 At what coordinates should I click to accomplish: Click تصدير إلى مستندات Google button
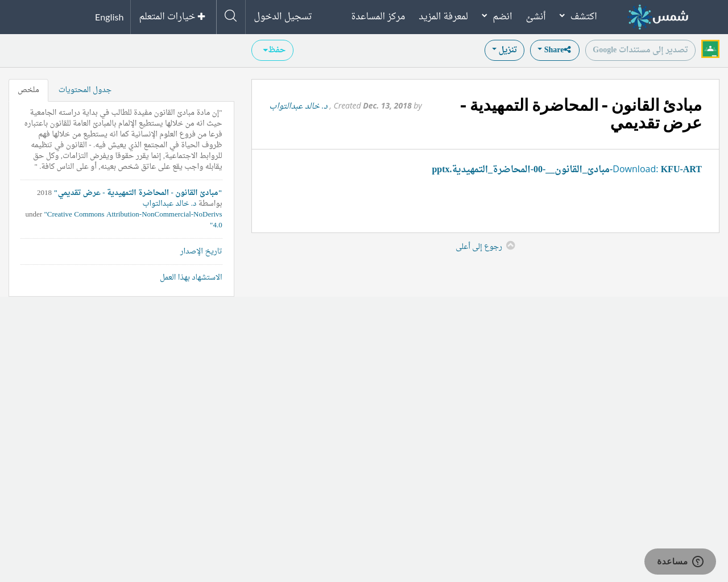[640, 50]
